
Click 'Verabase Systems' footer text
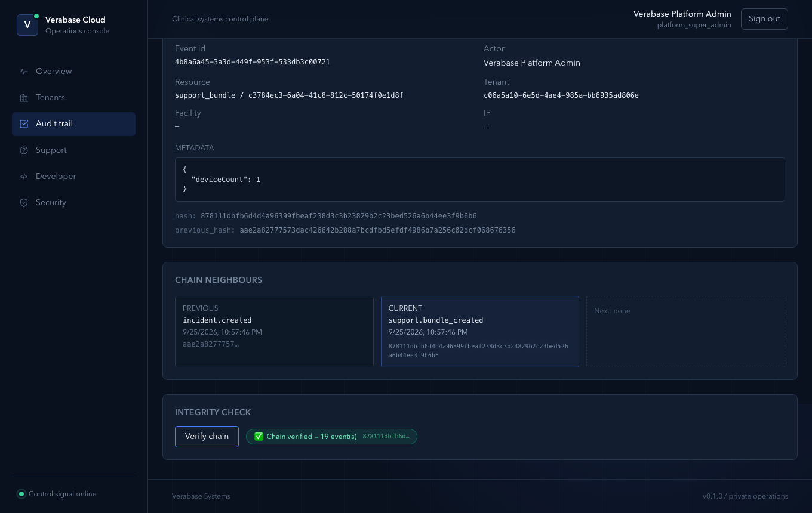tap(201, 496)
